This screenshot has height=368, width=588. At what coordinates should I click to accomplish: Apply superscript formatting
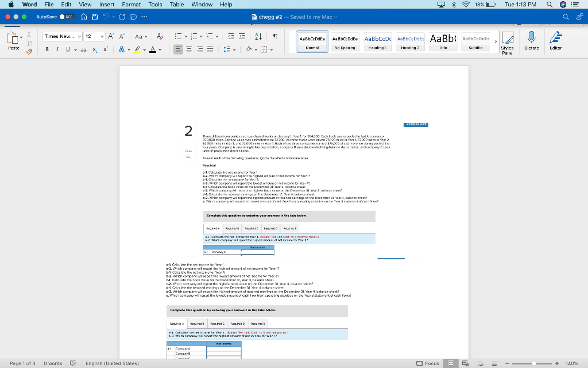click(106, 49)
